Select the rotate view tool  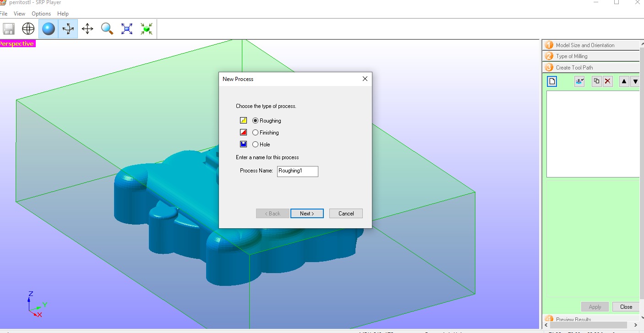[x=68, y=29]
